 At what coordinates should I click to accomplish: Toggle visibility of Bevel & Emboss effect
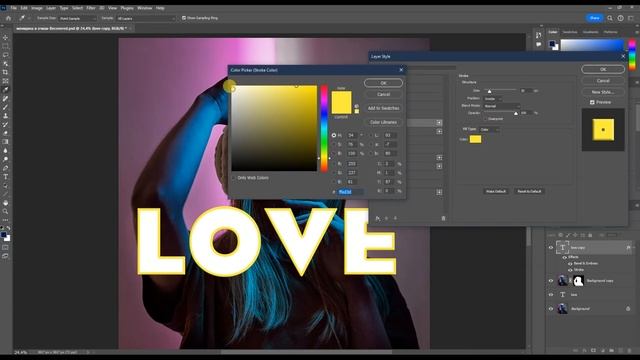click(570, 264)
